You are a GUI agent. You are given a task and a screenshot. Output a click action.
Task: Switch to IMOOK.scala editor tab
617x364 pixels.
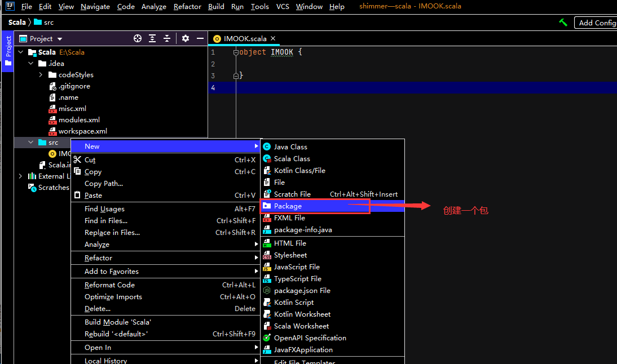pos(245,38)
